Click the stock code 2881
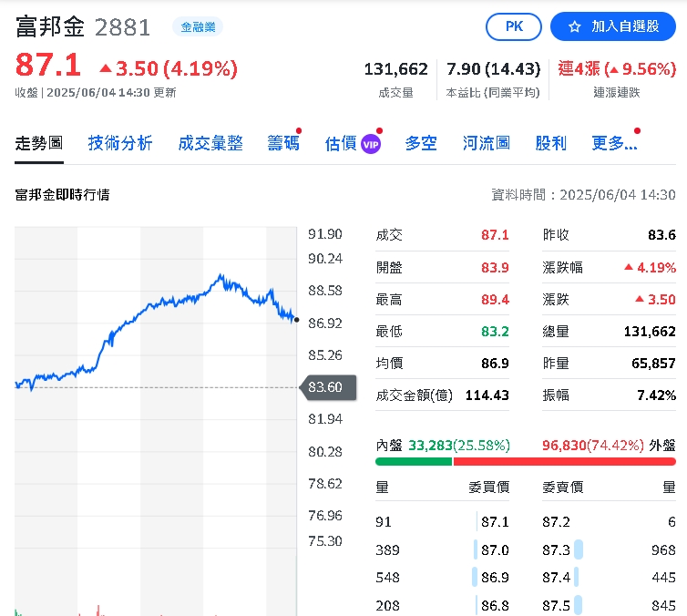The image size is (687, 616). pos(122,27)
